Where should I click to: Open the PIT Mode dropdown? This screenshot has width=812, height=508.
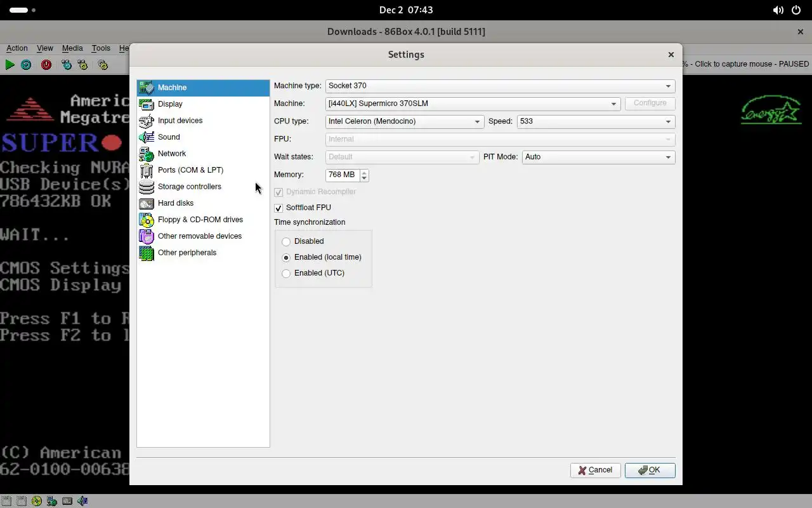[x=598, y=157]
